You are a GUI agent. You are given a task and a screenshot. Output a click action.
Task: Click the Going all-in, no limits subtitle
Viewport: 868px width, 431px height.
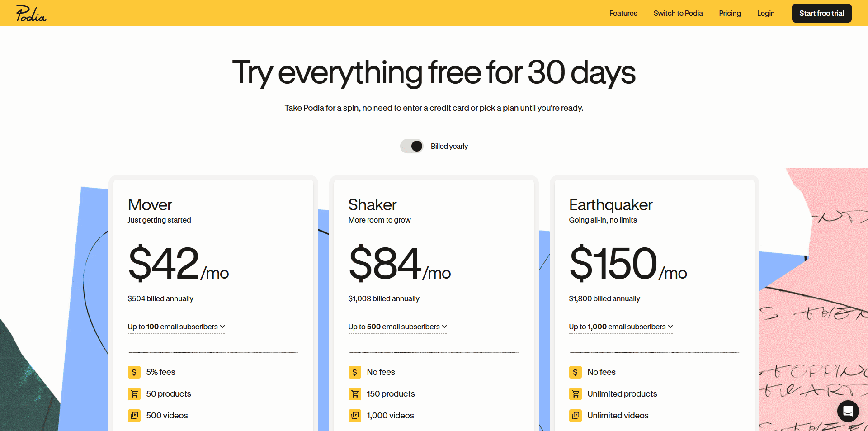tap(603, 220)
